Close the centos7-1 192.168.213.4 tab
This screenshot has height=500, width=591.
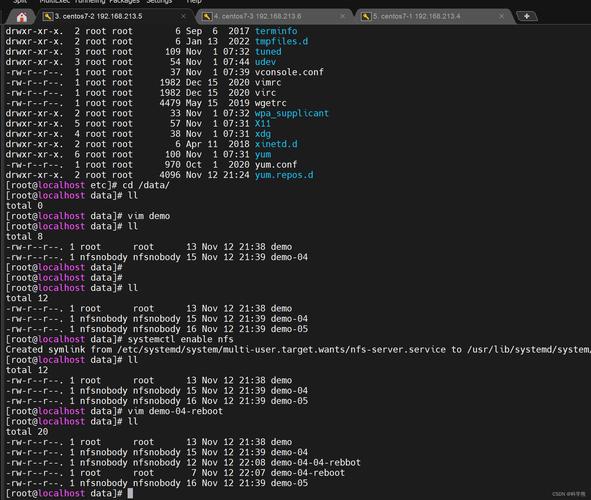[x=501, y=16]
